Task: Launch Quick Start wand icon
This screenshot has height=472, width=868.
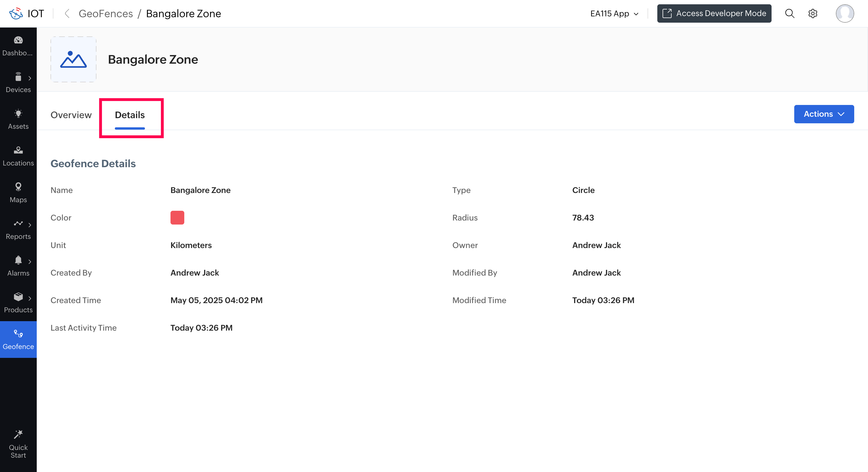Action: click(18, 434)
